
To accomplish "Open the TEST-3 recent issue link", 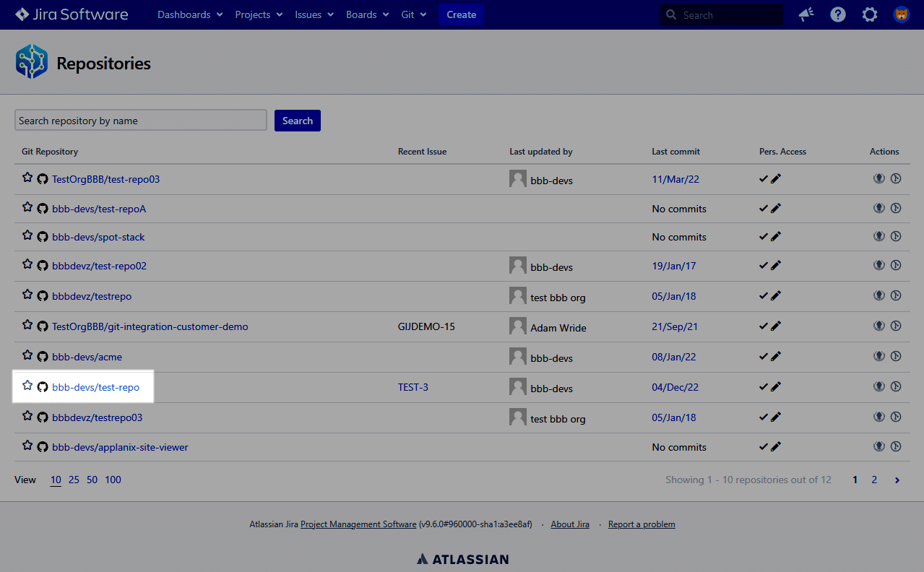I will click(x=413, y=387).
